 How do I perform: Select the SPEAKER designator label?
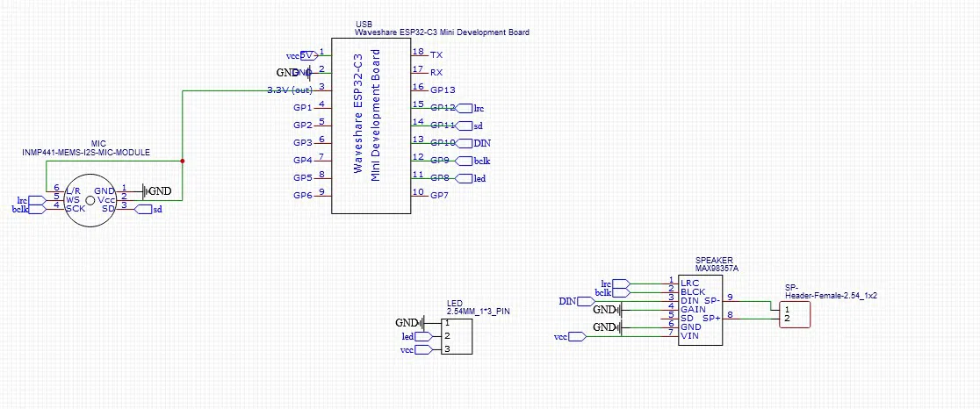coord(715,260)
